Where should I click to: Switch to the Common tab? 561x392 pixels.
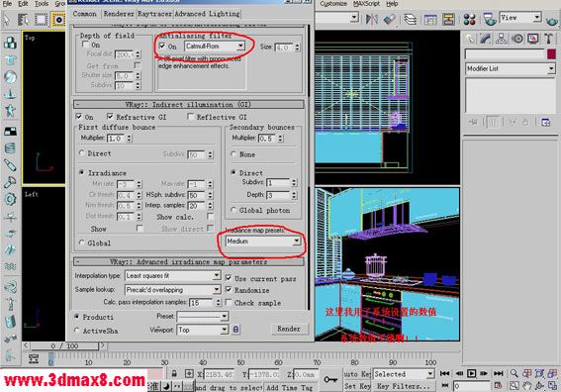[85, 14]
